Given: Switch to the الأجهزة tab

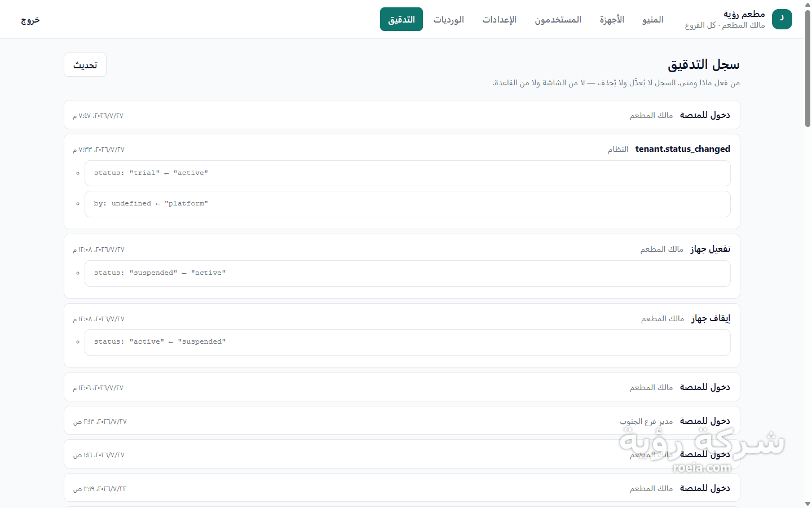Looking at the screenshot, I should [x=612, y=19].
